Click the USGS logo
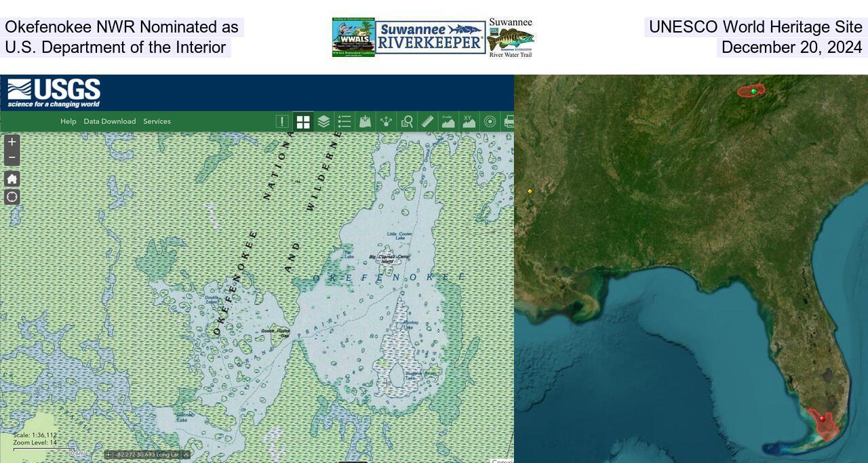The height and width of the screenshot is (463, 868). [54, 93]
